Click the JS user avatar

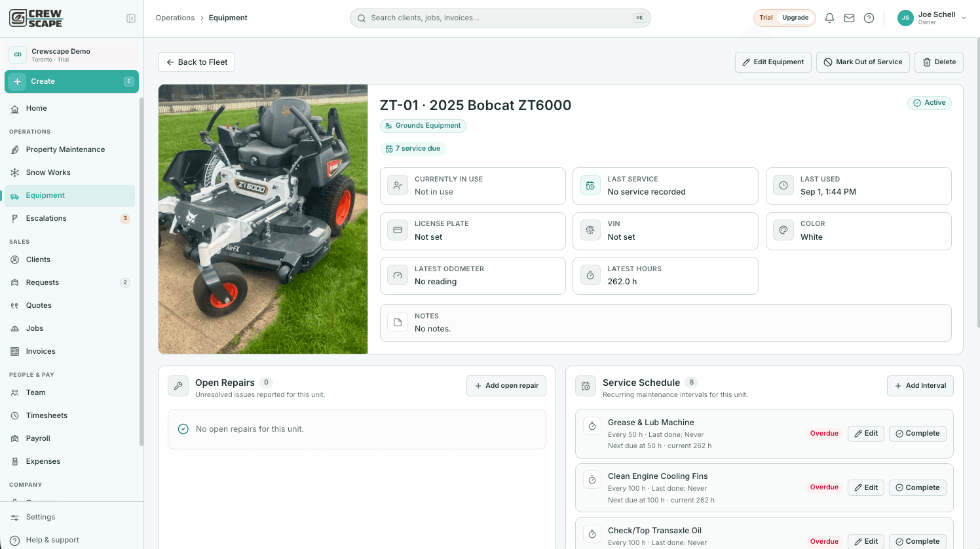point(905,18)
